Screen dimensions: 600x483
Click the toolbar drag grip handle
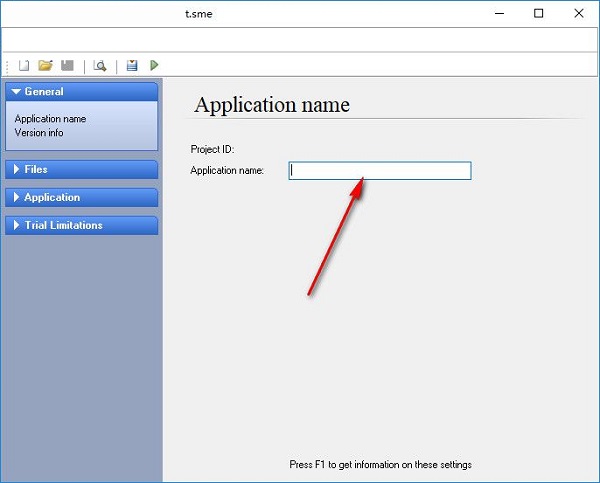[x=8, y=66]
